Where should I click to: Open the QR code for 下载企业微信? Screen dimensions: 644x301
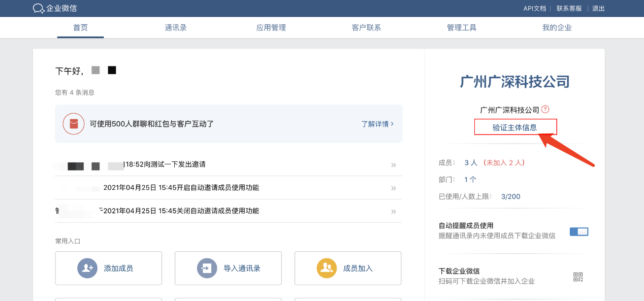(578, 277)
